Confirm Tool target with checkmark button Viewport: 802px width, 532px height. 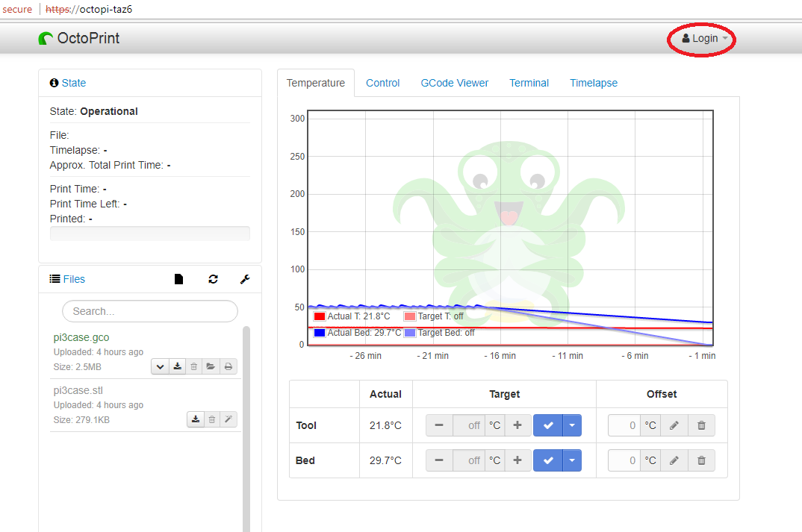(x=548, y=425)
